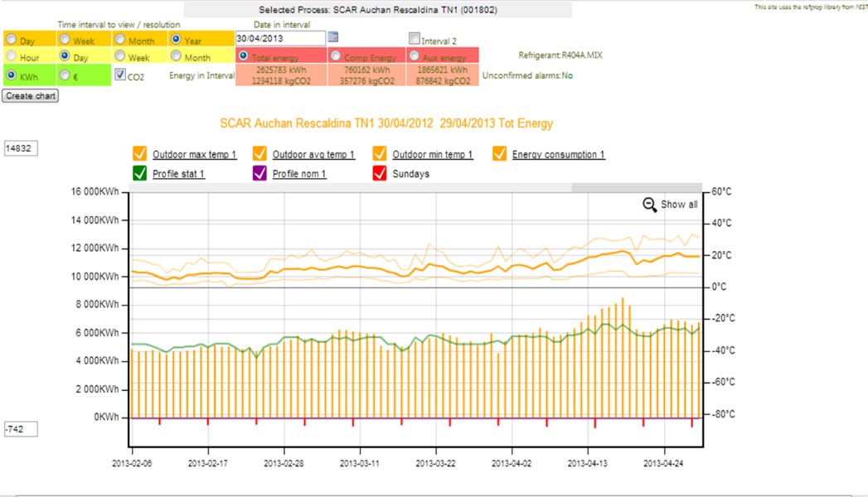Click the 14832 upper axis limit field
The height and width of the screenshot is (497, 868).
tap(21, 148)
